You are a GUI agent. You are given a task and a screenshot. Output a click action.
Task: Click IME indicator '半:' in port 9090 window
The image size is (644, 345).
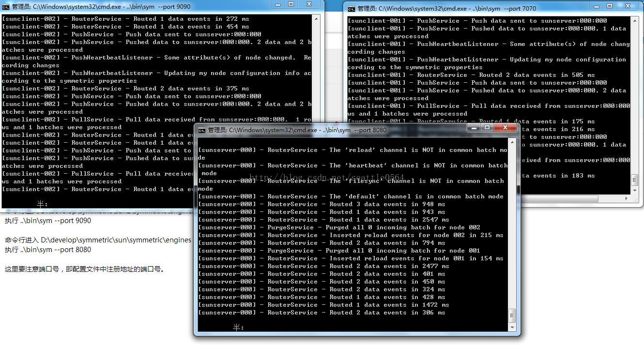[x=42, y=204]
